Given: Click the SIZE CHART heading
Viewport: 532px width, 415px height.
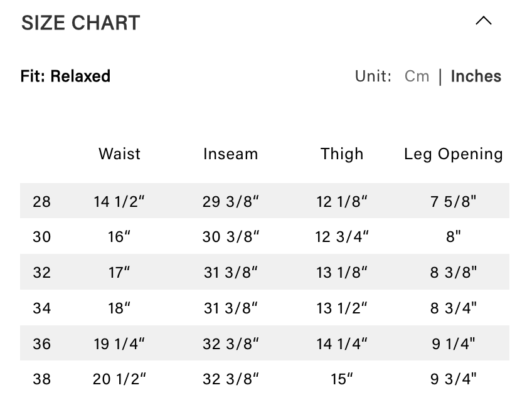Looking at the screenshot, I should [x=80, y=23].
